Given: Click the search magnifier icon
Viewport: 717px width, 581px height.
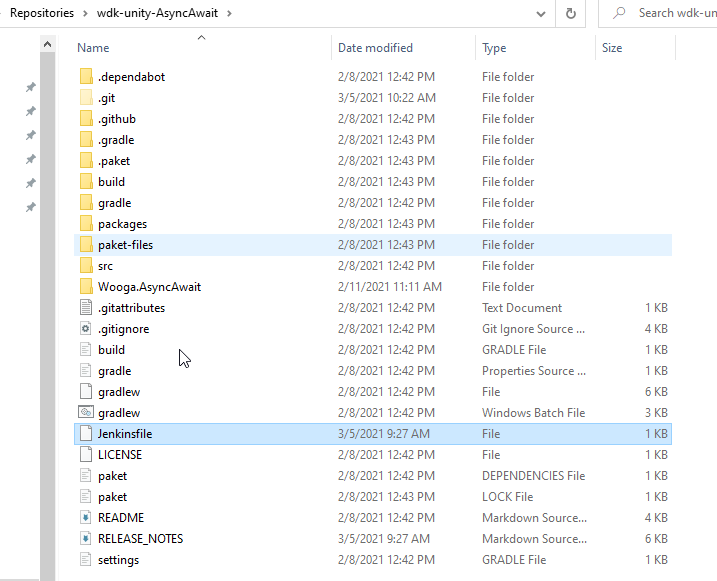Looking at the screenshot, I should click(x=619, y=13).
